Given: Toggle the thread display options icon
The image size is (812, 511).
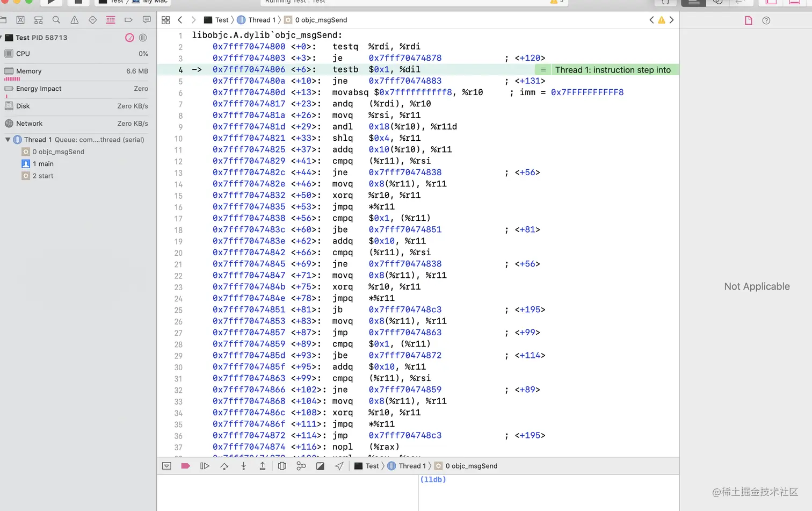Looking at the screenshot, I should [x=143, y=38].
